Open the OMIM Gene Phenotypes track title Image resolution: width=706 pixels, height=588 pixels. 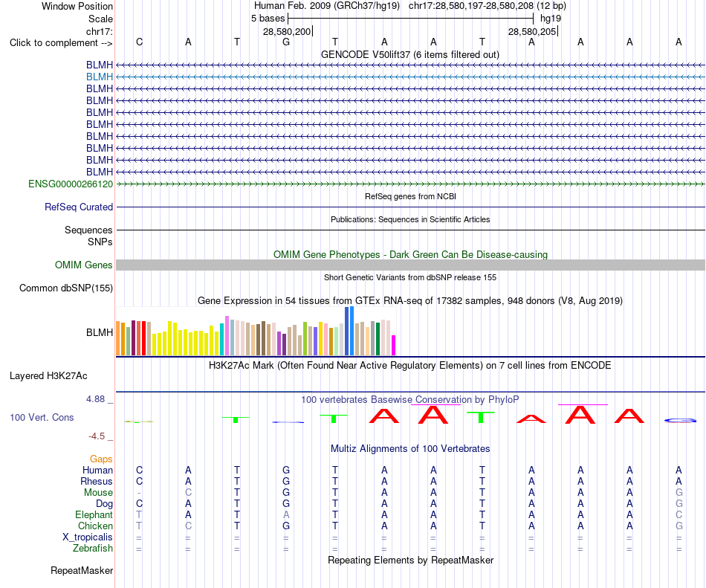[x=410, y=254]
